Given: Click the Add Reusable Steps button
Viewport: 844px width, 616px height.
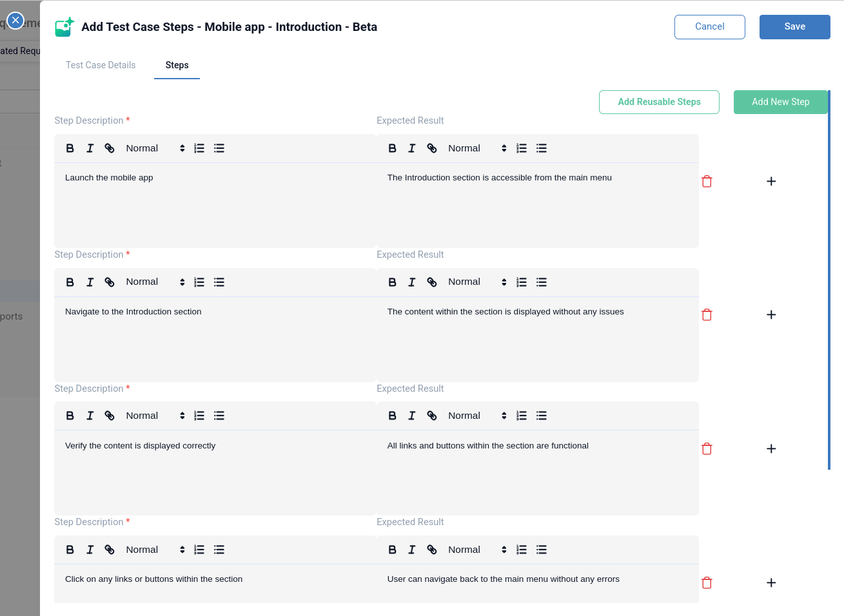Looking at the screenshot, I should (659, 102).
